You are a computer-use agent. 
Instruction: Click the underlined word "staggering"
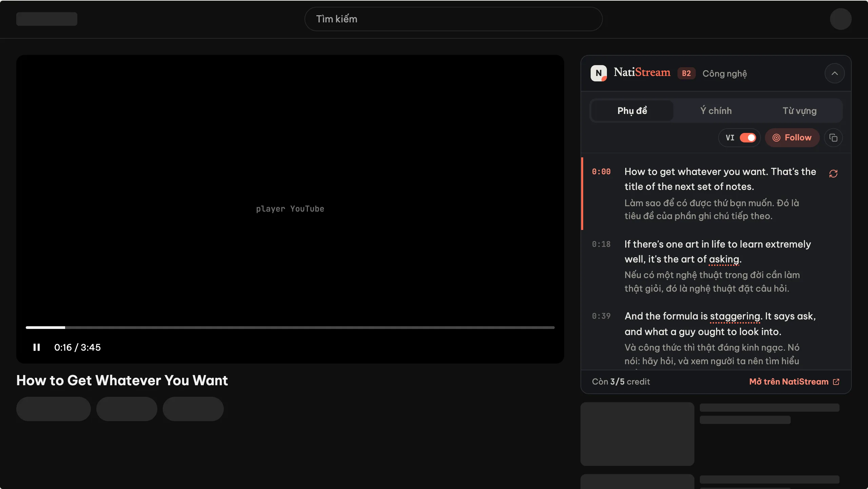click(735, 316)
